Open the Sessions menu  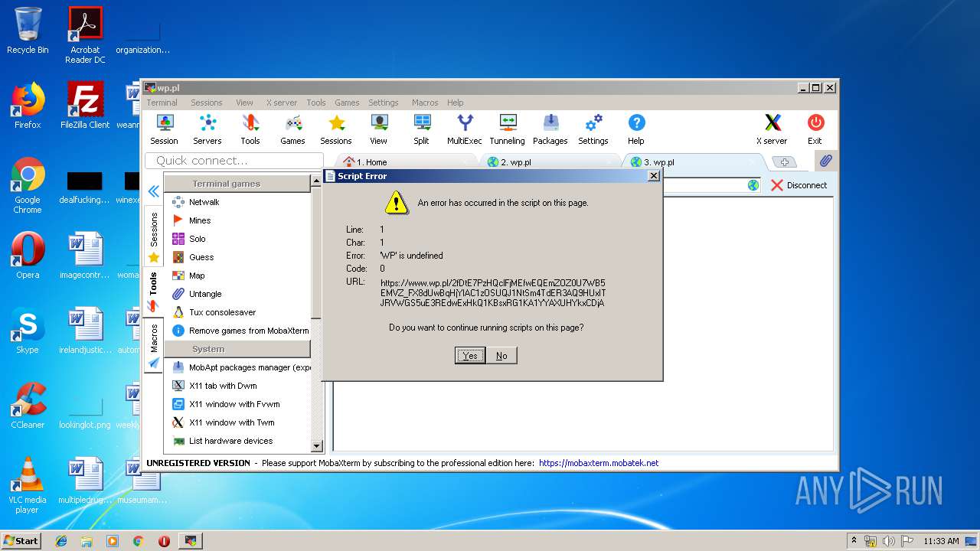point(206,103)
